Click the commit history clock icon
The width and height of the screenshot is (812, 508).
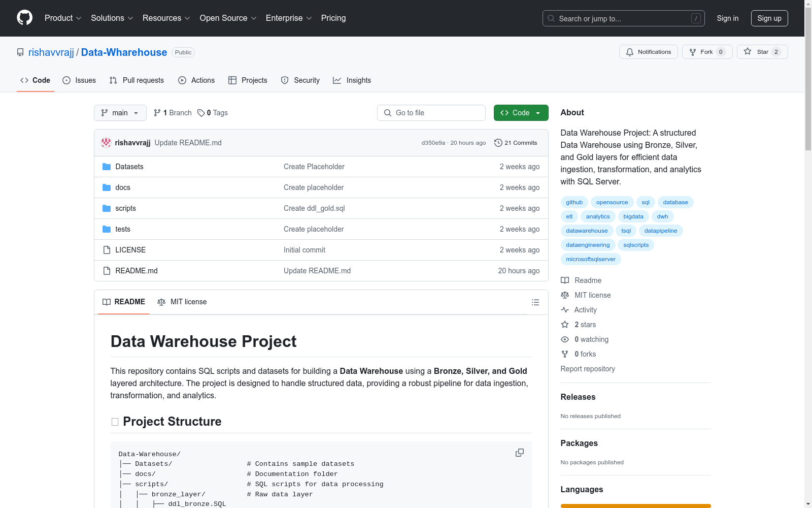[x=498, y=143]
